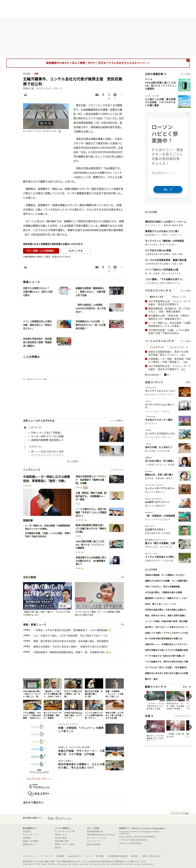Go to previous video in 動画ランキング carousel
This screenshot has width=196, height=868.
(x=147, y=696)
